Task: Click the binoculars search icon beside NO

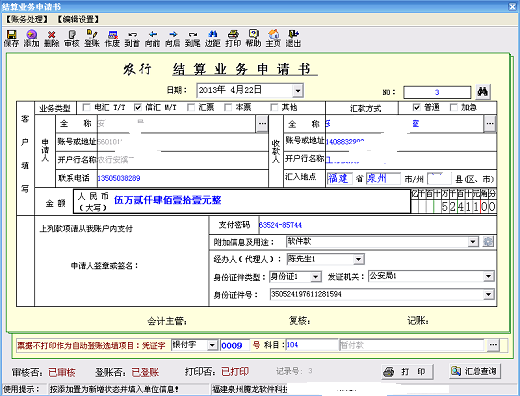Action: click(483, 91)
